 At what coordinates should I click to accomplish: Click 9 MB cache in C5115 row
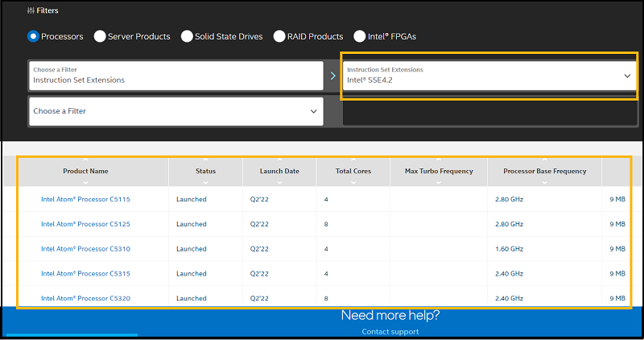[617, 199]
